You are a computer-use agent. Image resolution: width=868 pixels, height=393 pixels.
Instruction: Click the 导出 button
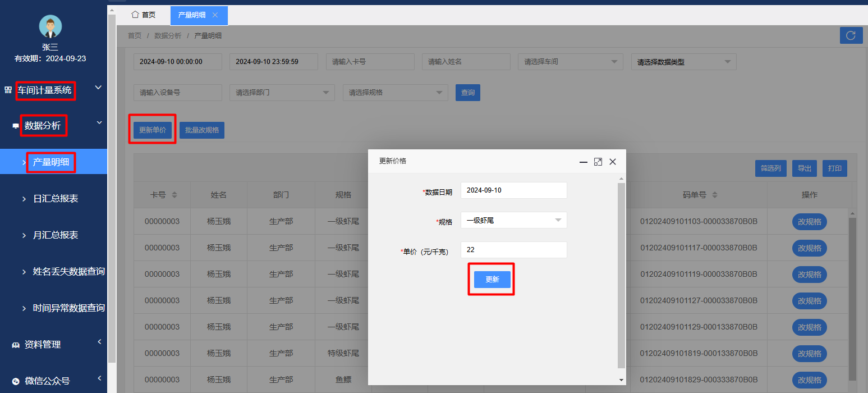click(804, 168)
